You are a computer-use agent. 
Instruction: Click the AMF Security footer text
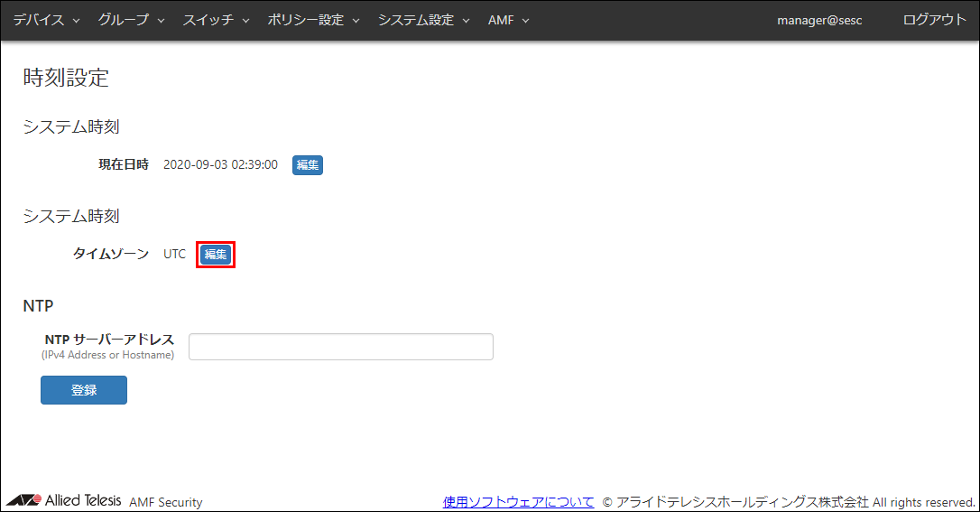166,502
